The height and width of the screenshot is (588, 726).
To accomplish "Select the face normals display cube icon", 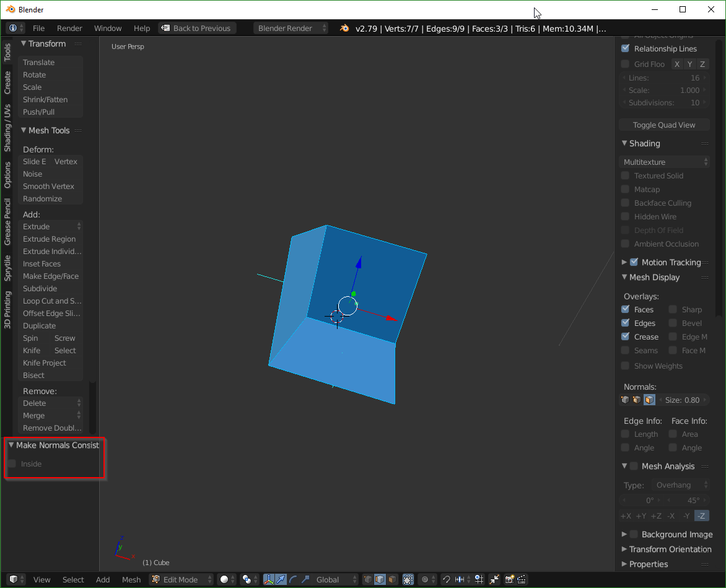I will (x=649, y=400).
